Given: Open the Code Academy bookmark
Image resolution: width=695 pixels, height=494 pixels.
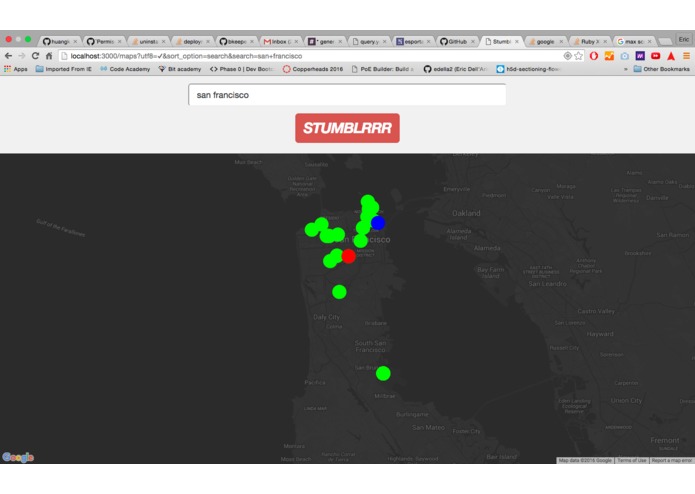Looking at the screenshot, I should pos(125,69).
